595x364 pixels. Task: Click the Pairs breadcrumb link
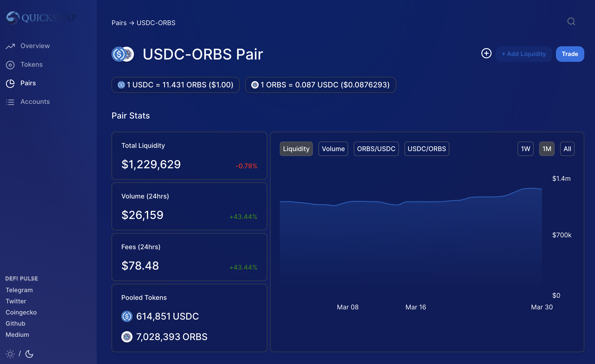click(119, 23)
